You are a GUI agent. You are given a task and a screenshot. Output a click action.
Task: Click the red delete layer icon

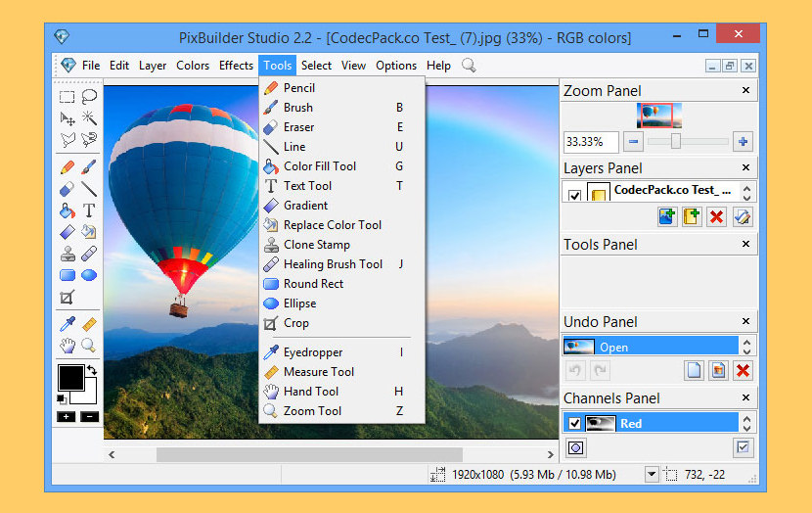(x=716, y=217)
